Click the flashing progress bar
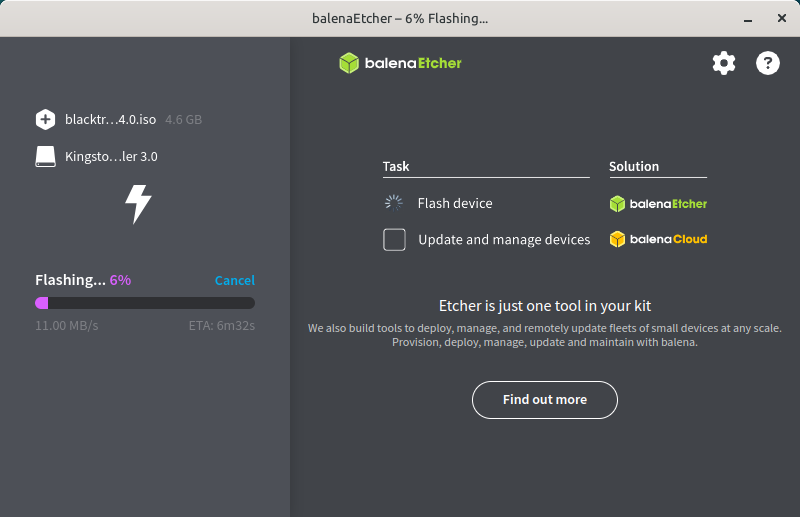The height and width of the screenshot is (517, 800). click(x=145, y=303)
